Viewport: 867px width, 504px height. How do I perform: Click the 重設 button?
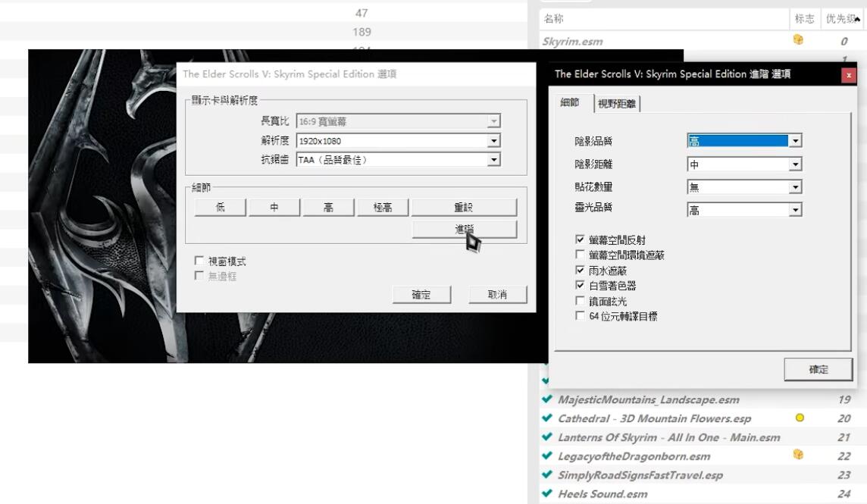pyautogui.click(x=464, y=208)
